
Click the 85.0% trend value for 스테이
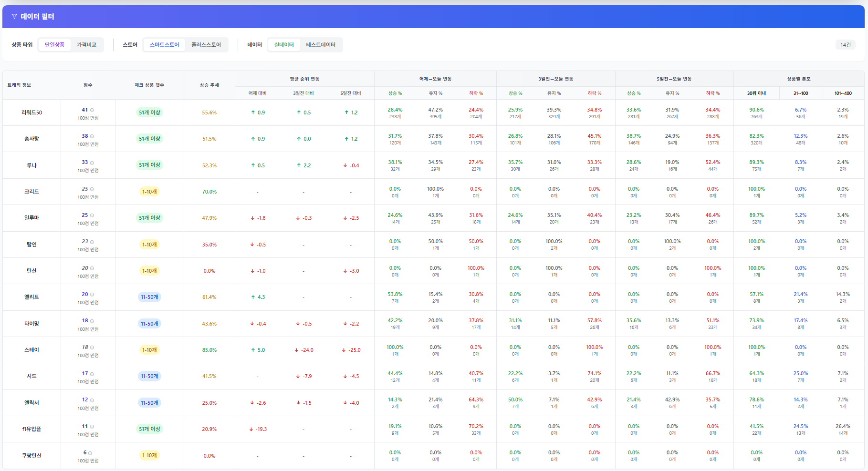pos(209,350)
